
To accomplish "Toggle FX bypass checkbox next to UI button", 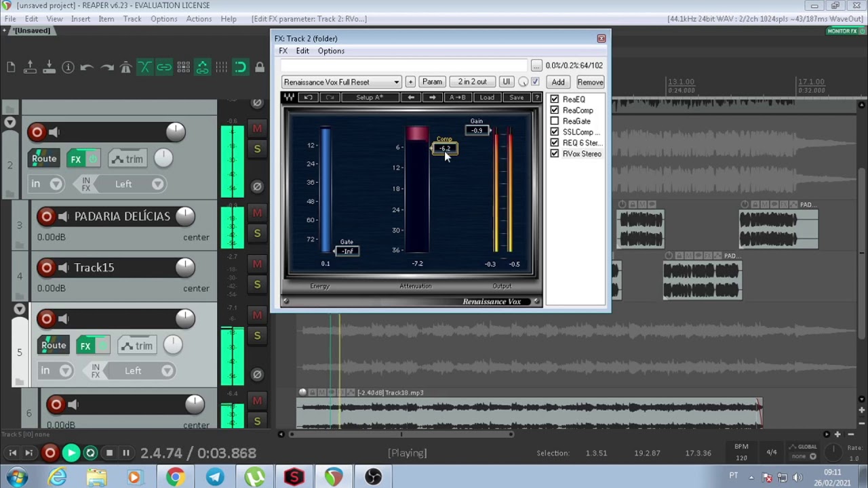I will [535, 82].
